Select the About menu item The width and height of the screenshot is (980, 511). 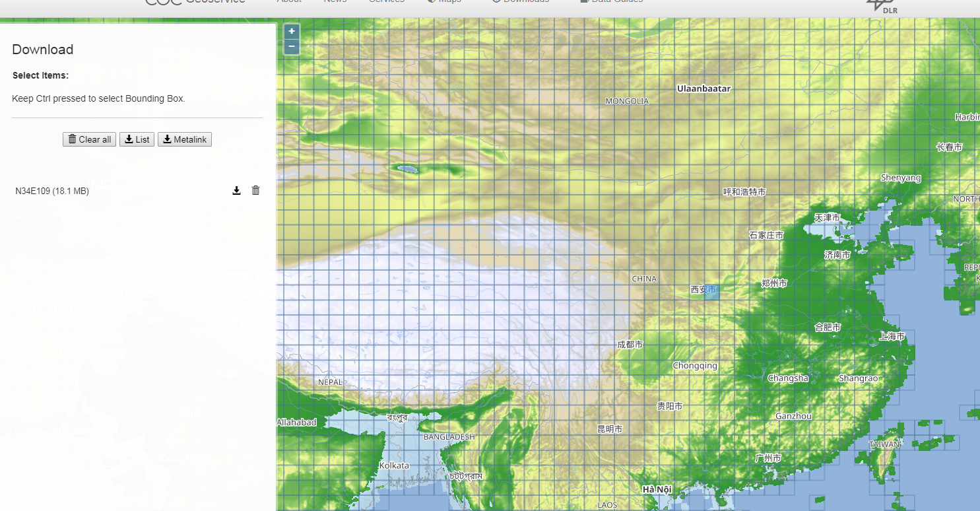click(x=288, y=2)
